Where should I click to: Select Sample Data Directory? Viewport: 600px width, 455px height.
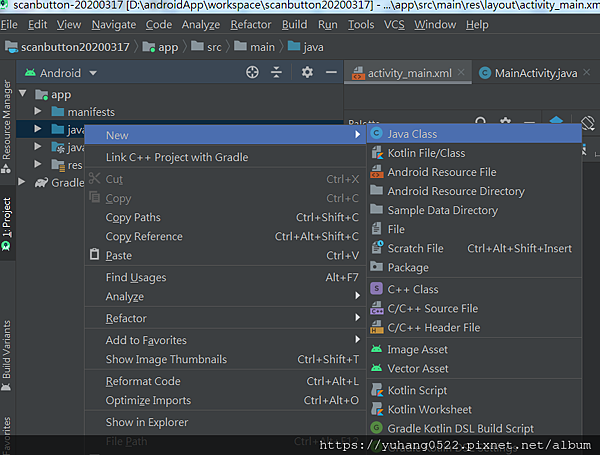(474, 210)
